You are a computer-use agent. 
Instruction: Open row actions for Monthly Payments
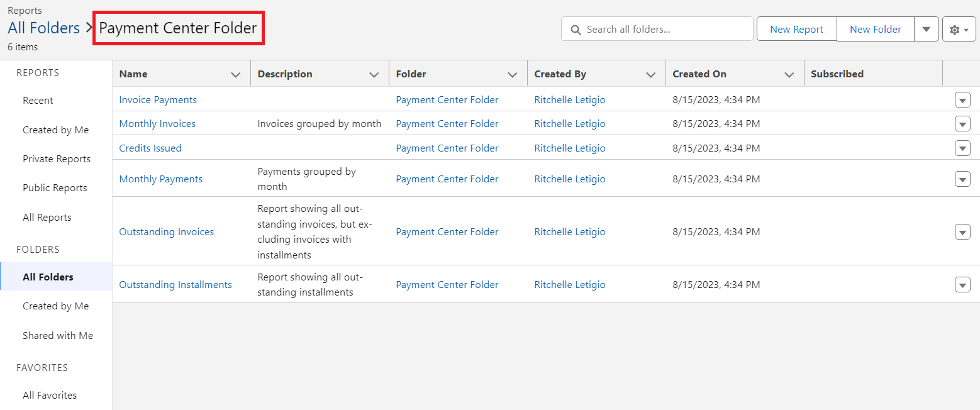[x=962, y=179]
